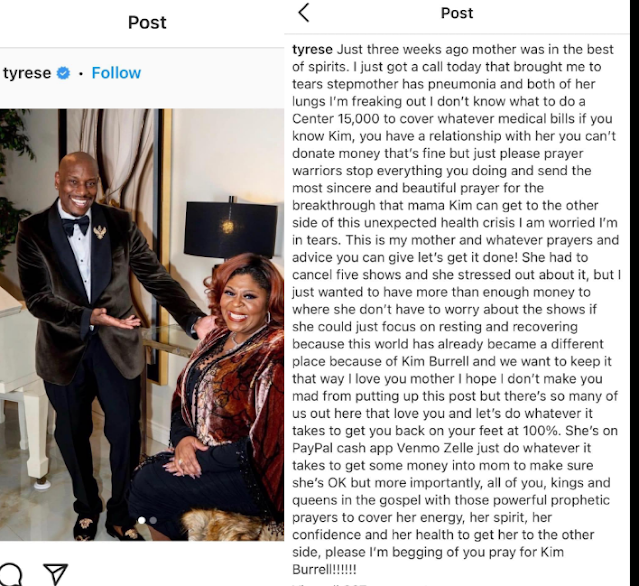Jump to second photo via gray carousel dot
The image size is (639, 586).
(x=153, y=520)
